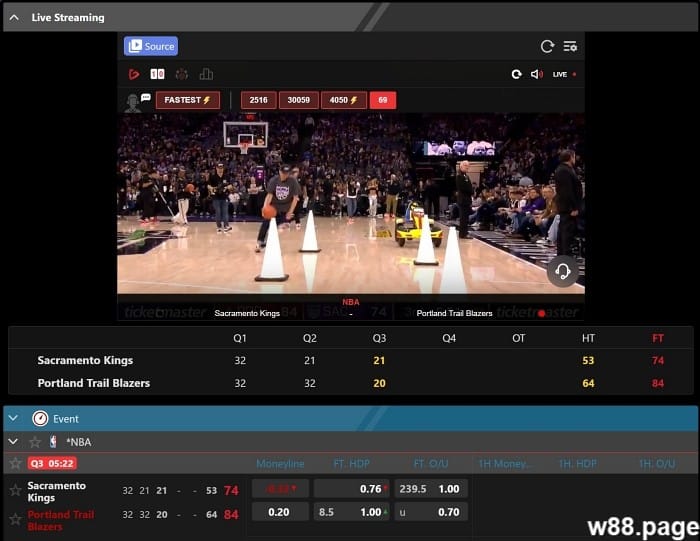This screenshot has width=700, height=541.
Task: Click the FT column header in scoreboard
Action: [x=658, y=338]
